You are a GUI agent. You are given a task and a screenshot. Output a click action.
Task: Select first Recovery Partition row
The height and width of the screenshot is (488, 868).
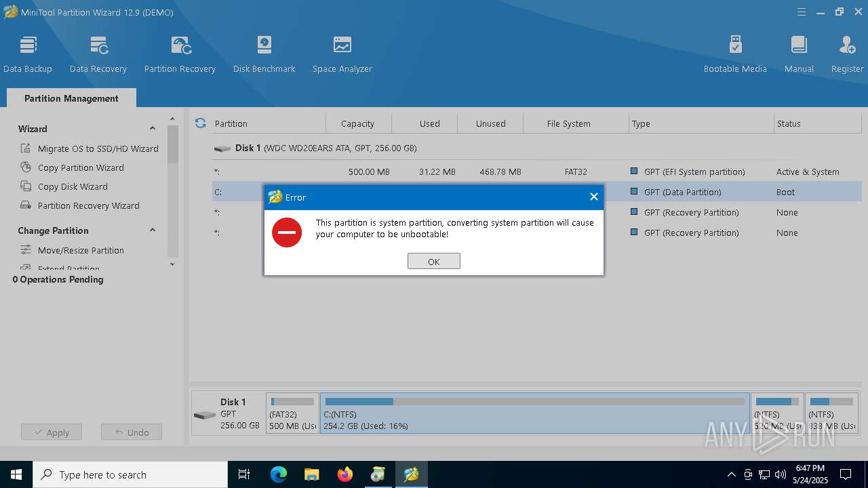tap(536, 212)
